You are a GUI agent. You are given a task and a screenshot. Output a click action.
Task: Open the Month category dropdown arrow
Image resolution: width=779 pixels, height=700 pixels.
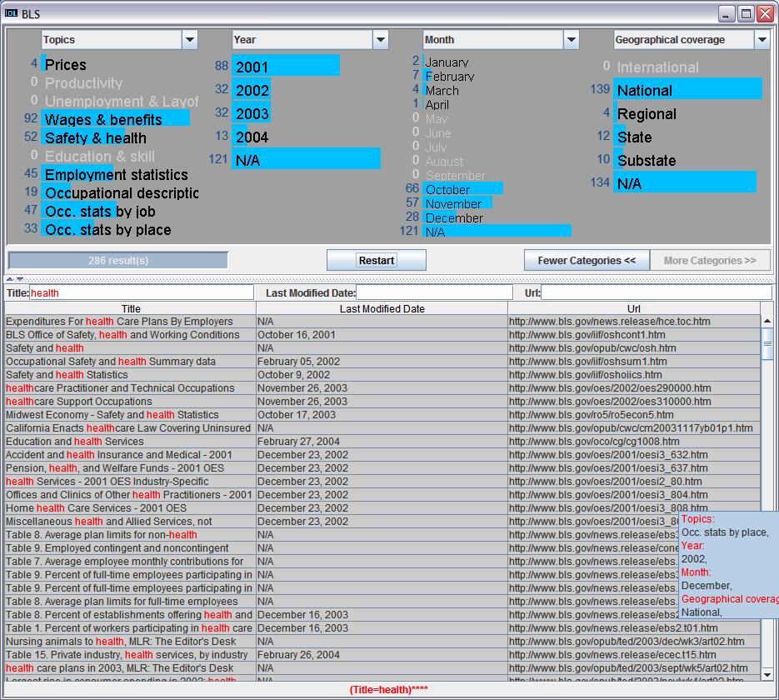pos(571,40)
